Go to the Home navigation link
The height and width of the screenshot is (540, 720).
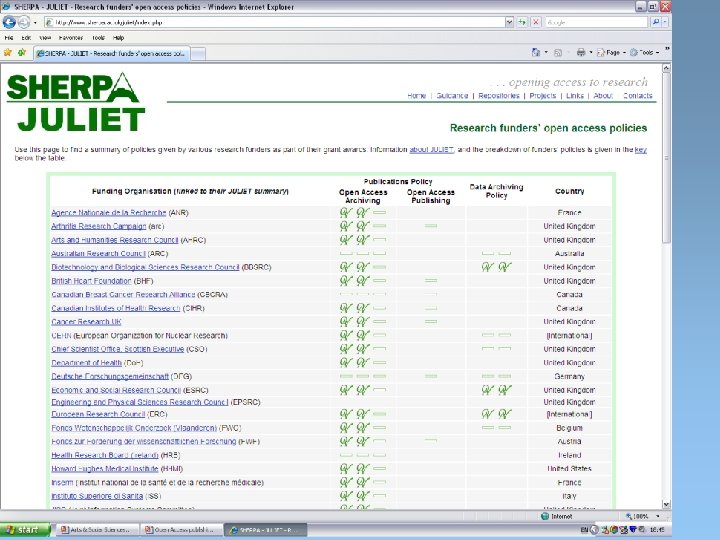[x=416, y=96]
